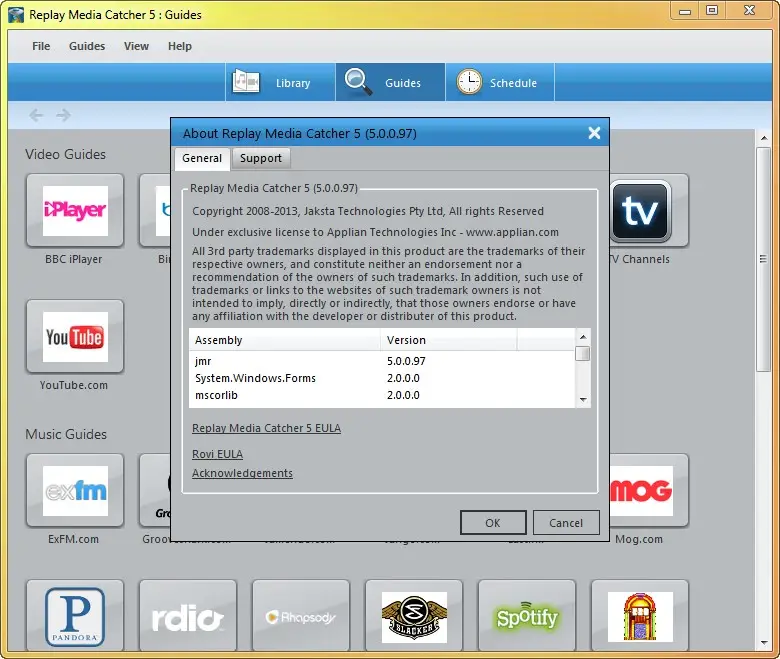Screen dimensions: 780x659
Task: Click the application icon in title bar
Action: click(x=16, y=15)
